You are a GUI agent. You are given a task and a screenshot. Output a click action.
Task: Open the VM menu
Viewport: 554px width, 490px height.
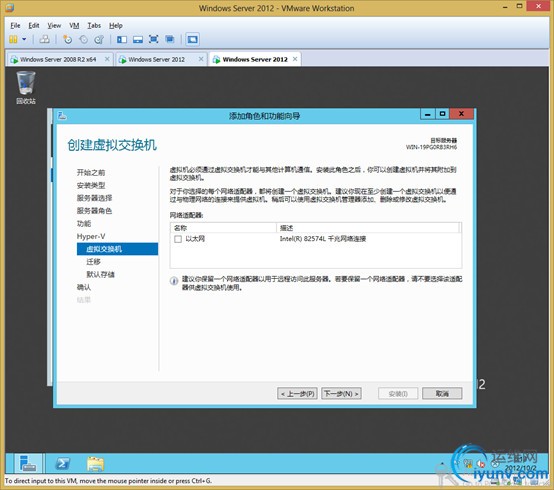click(x=74, y=25)
